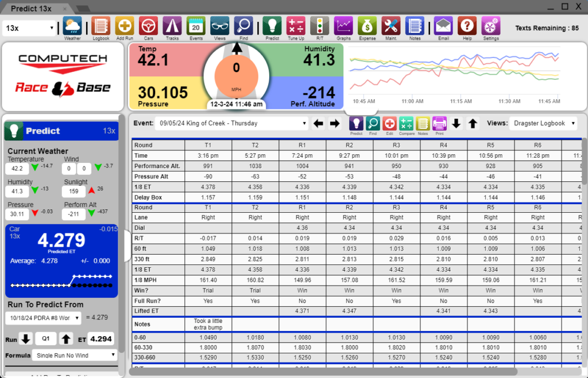Open the Maint. tools icon
Image resolution: width=588 pixels, height=378 pixels.
(x=391, y=26)
